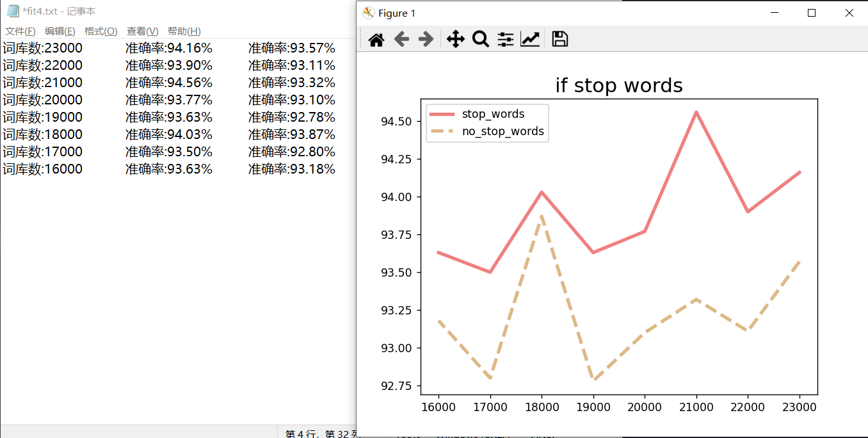This screenshot has height=438, width=868.
Task: Go back to previous view arrow
Action: click(x=401, y=40)
